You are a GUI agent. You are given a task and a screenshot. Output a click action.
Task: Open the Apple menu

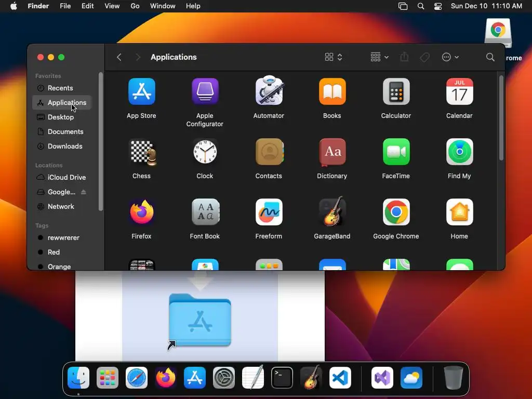pos(14,6)
